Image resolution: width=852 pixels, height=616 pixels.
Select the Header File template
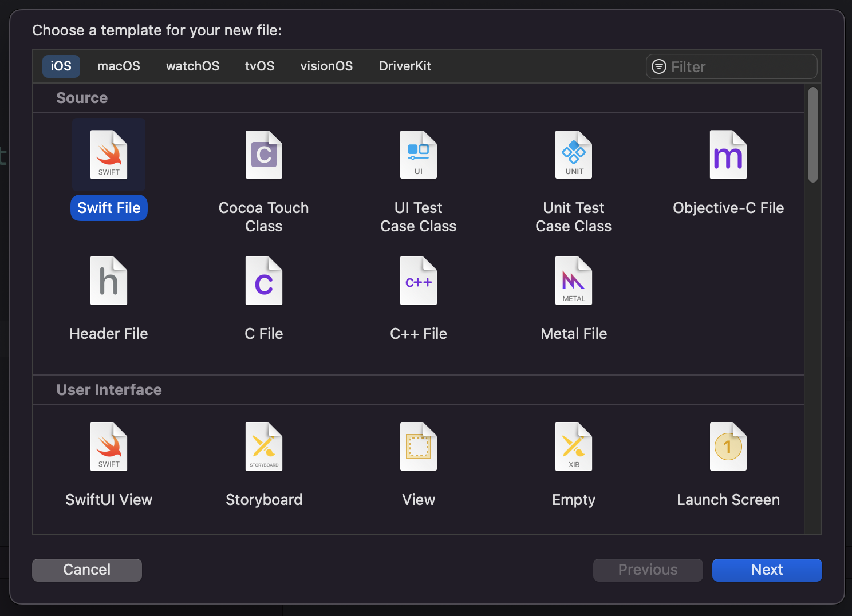click(x=109, y=299)
